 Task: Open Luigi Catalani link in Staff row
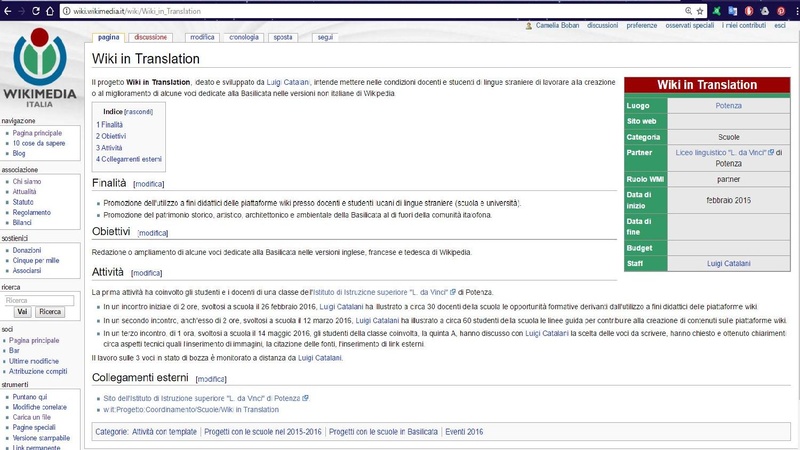pos(728,264)
